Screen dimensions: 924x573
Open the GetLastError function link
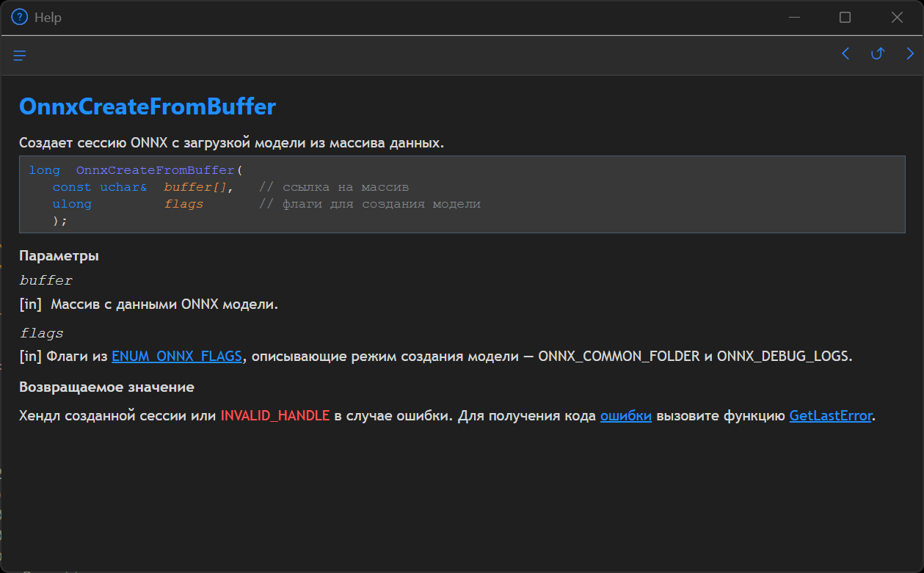click(830, 416)
